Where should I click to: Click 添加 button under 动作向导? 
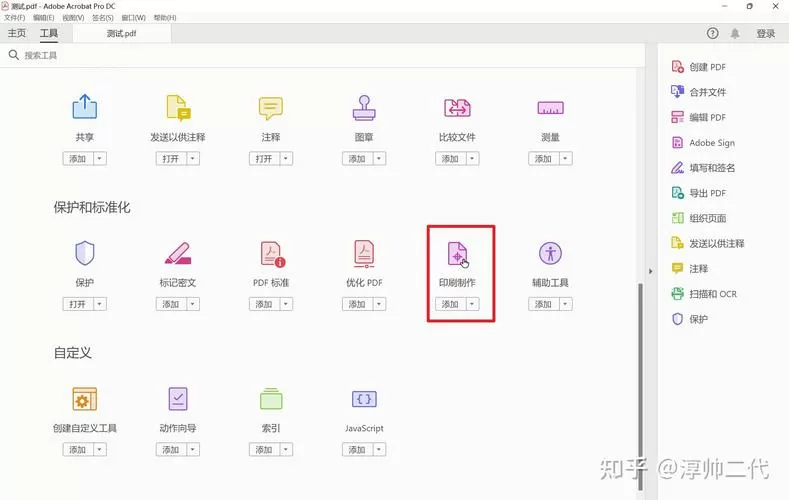tap(171, 450)
